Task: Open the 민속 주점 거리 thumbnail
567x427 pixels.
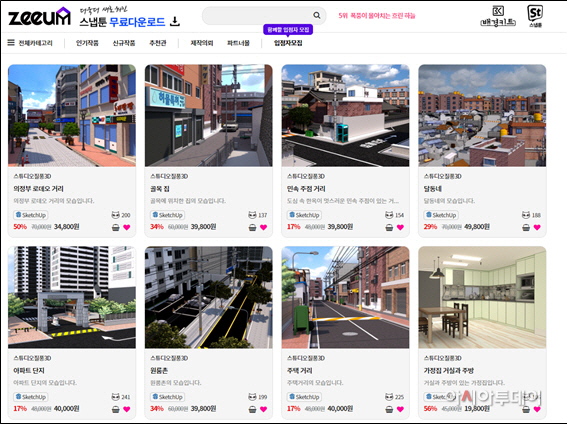Action: point(345,115)
